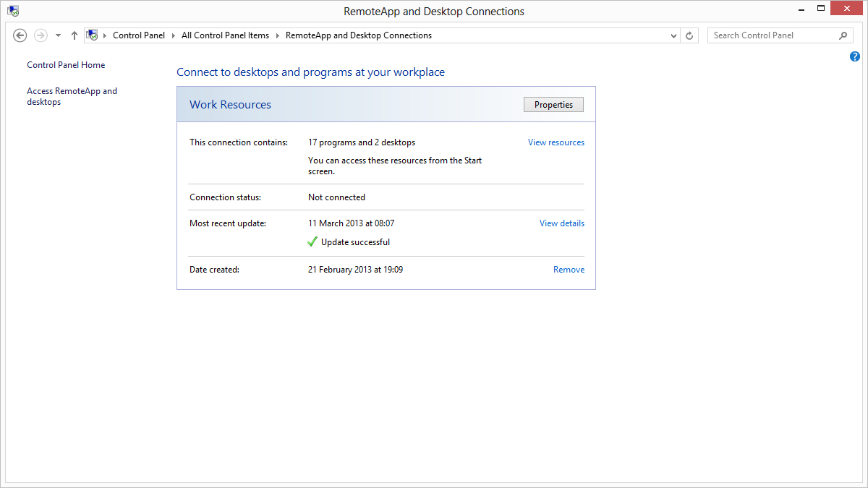Click the search magnifier icon
868x488 pixels.
coord(843,35)
